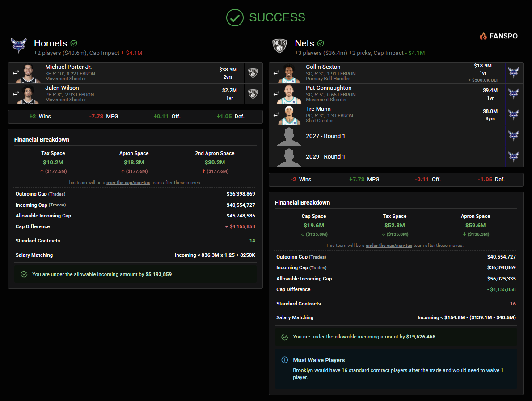Click Hornets Tax Space value $10.2M
The height and width of the screenshot is (401, 532).
53,163
